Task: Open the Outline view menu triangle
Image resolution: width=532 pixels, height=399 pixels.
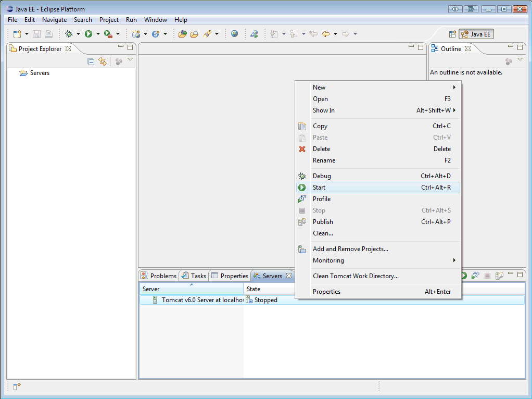Action: coord(520,59)
